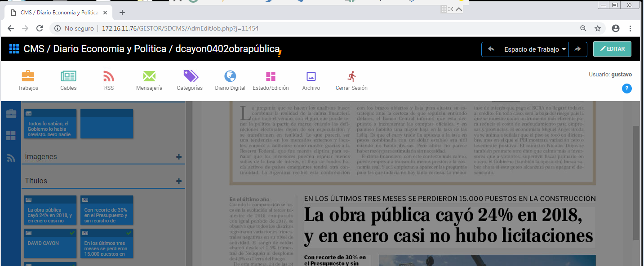Click the 'No seguro' site info indicator
The width and height of the screenshot is (644, 266).
pyautogui.click(x=74, y=28)
